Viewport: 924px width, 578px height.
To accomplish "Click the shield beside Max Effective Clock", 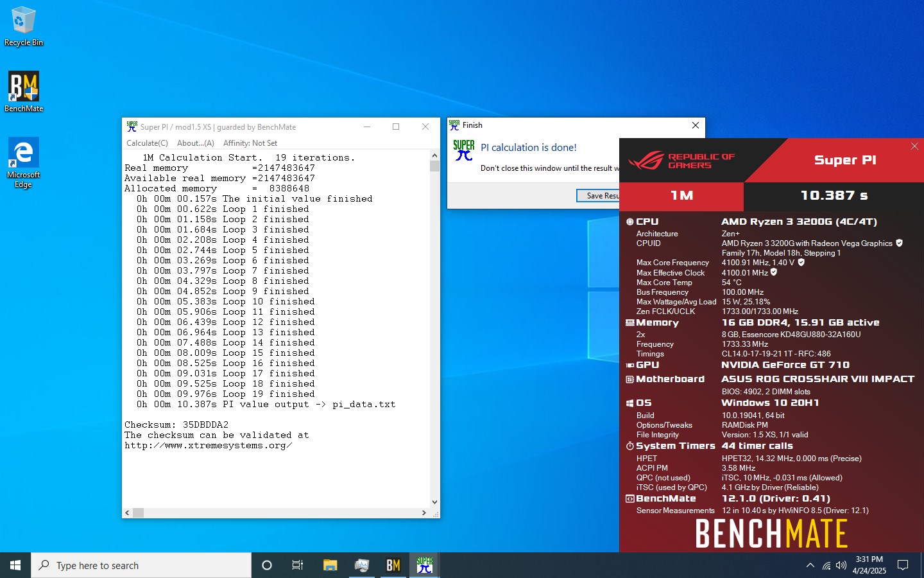I will tap(774, 272).
